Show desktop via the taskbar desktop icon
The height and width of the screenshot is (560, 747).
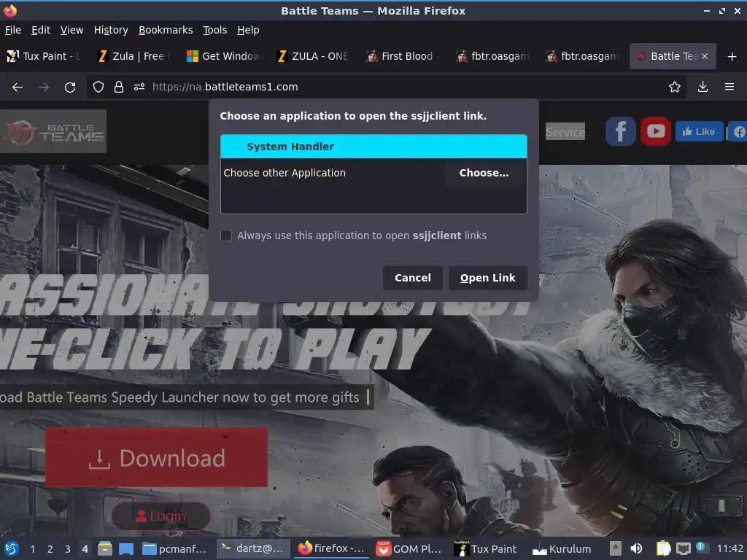(125, 549)
